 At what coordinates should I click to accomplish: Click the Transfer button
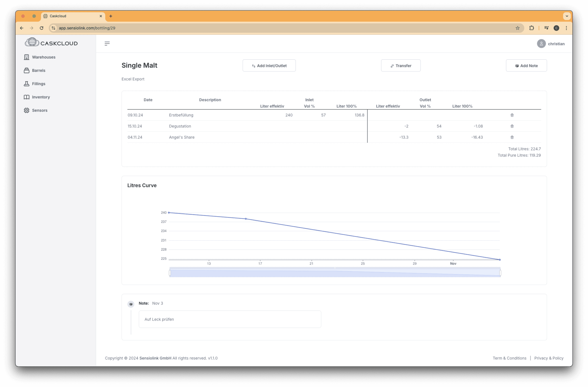[x=401, y=66]
